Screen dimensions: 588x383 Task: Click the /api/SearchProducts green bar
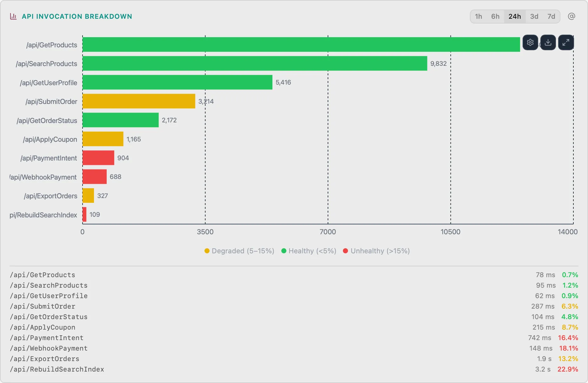[x=255, y=64]
